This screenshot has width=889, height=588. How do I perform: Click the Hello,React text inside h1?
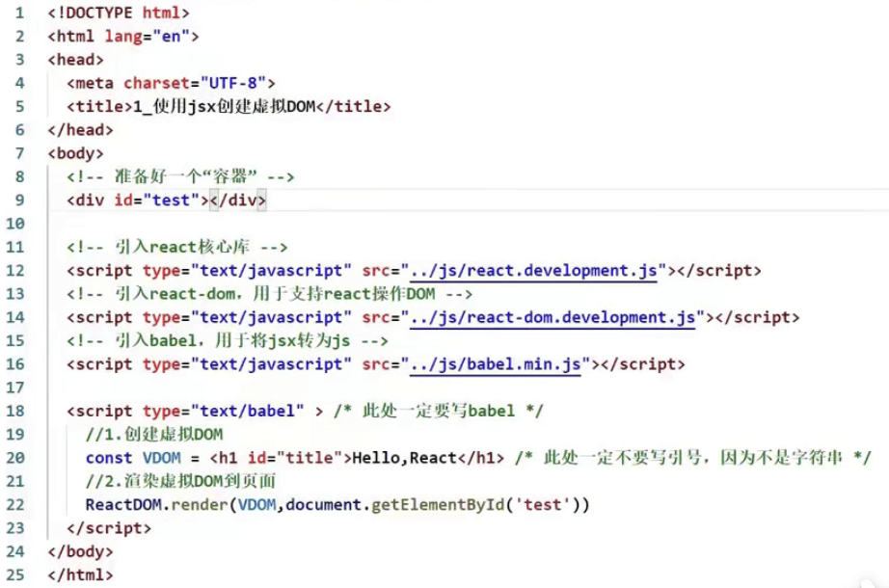pyautogui.click(x=404, y=458)
